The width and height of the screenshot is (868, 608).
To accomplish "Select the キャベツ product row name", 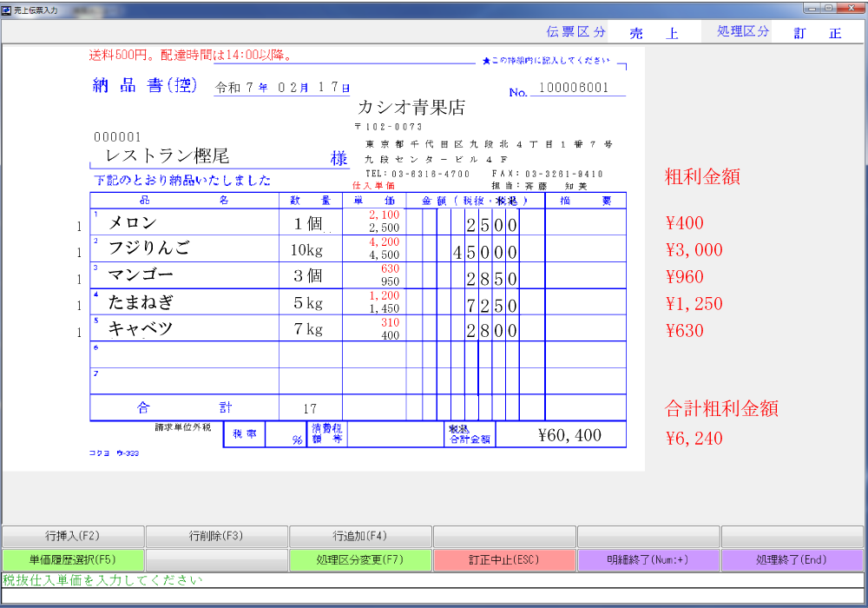I will (141, 328).
